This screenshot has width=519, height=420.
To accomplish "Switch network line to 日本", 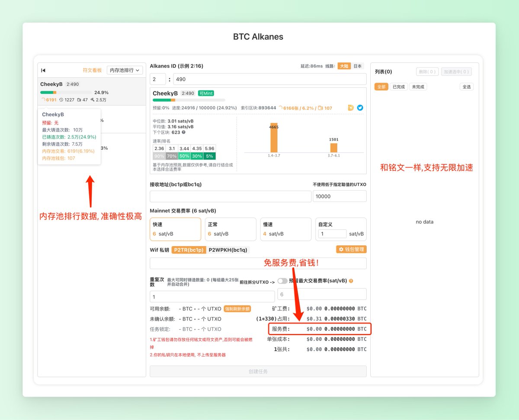I will pos(357,66).
